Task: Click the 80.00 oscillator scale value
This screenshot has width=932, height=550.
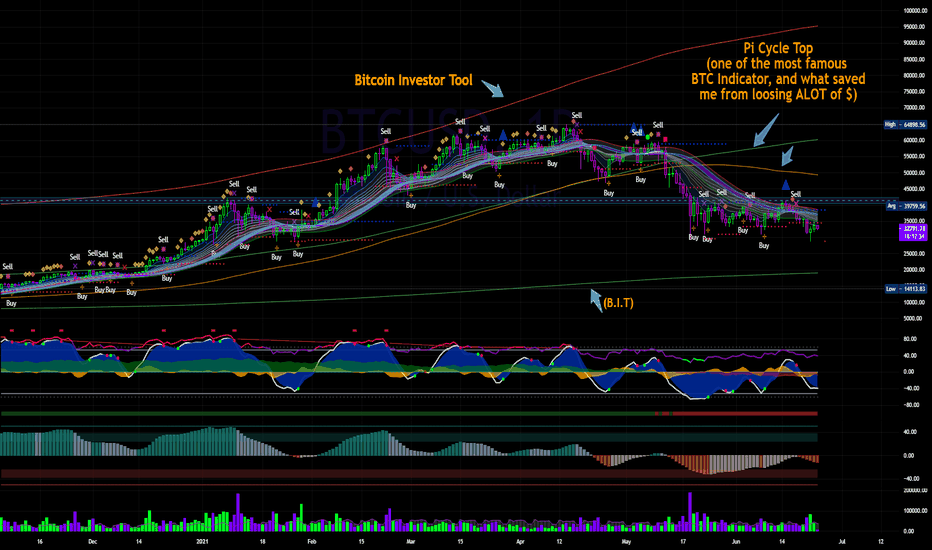Action: [x=909, y=339]
